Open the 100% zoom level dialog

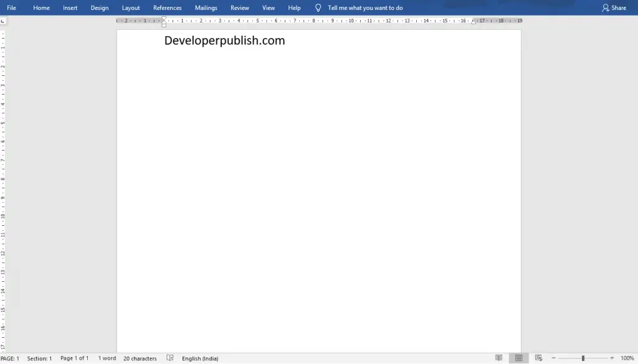tap(627, 358)
